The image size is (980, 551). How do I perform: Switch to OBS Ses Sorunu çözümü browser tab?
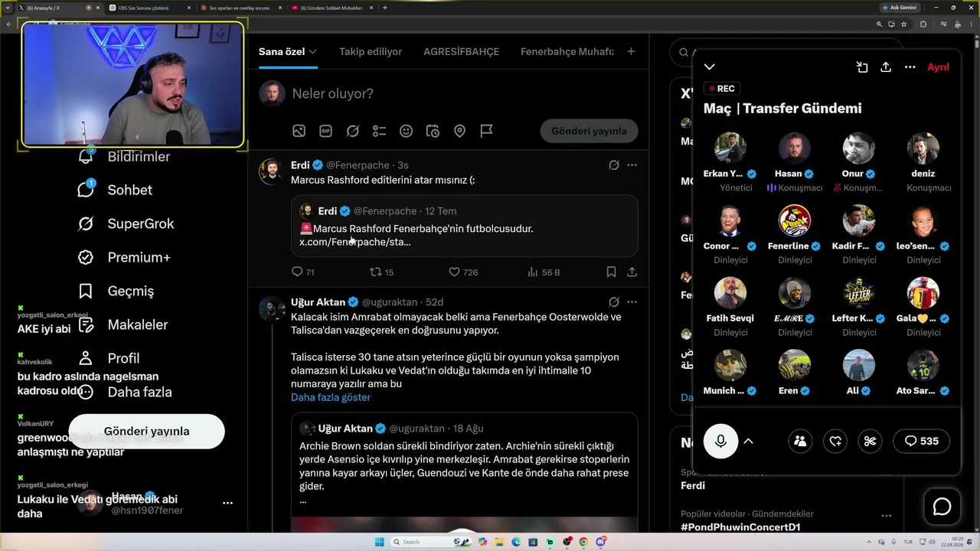(148, 8)
